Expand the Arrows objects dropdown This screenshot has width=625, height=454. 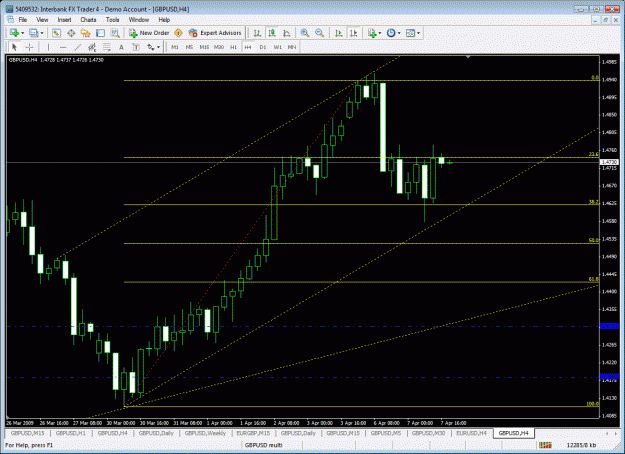pyautogui.click(x=158, y=47)
